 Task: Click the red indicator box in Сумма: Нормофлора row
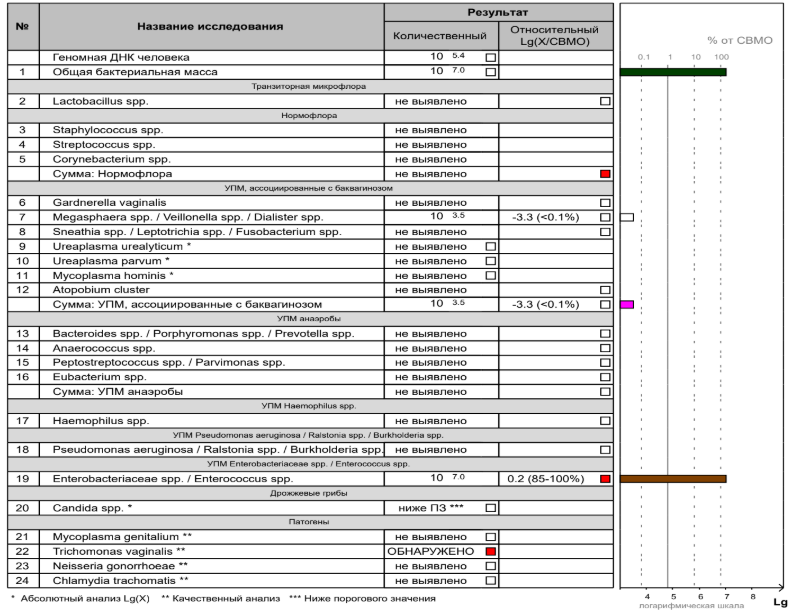[605, 174]
